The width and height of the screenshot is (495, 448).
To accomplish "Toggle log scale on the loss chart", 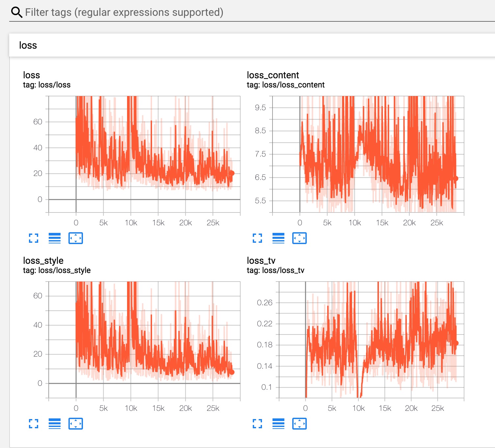I will pos(55,238).
